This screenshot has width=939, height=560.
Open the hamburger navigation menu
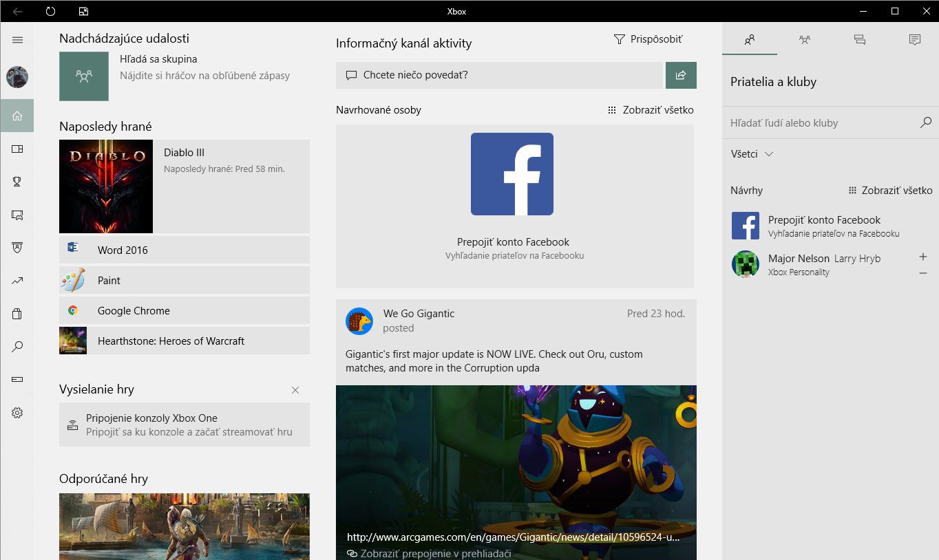[x=17, y=40]
